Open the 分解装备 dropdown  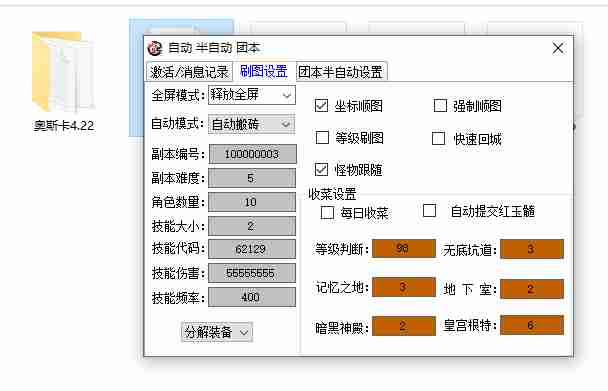point(217,332)
